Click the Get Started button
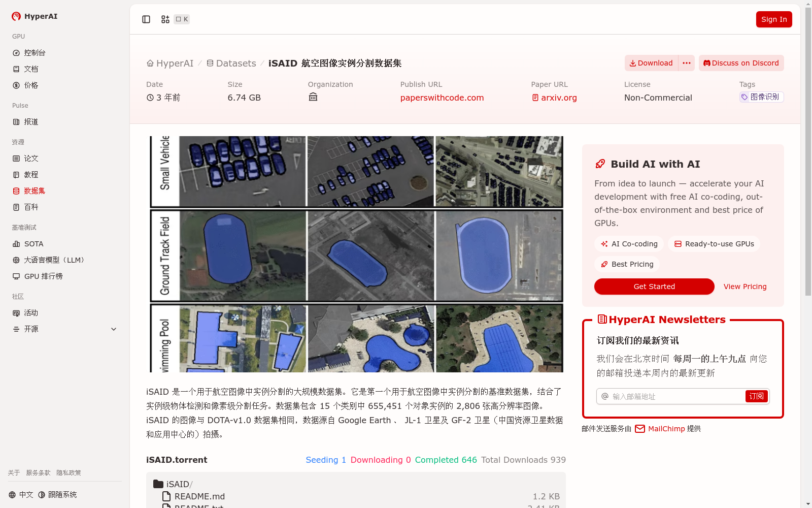This screenshot has height=508, width=812. (x=654, y=287)
